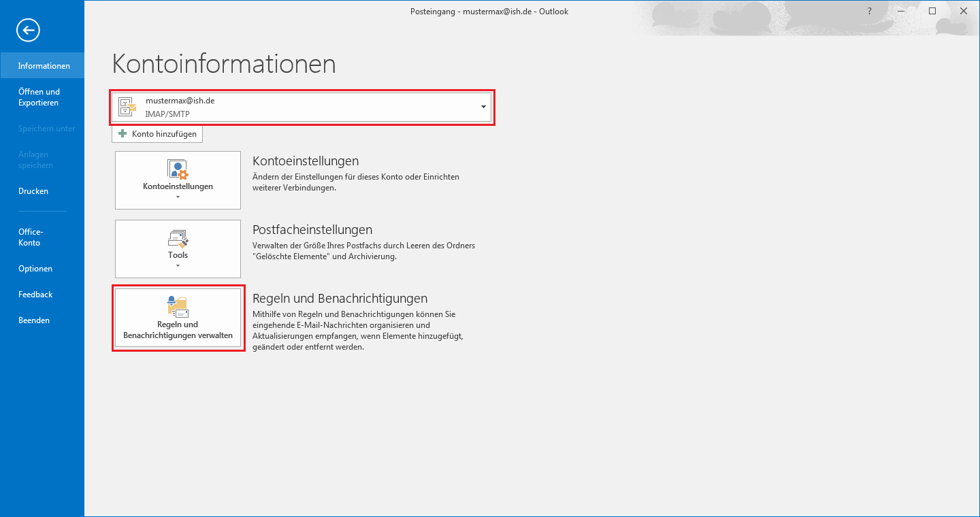Open the Öffnen und Exportieren page
The height and width of the screenshot is (517, 980).
pyautogui.click(x=39, y=97)
